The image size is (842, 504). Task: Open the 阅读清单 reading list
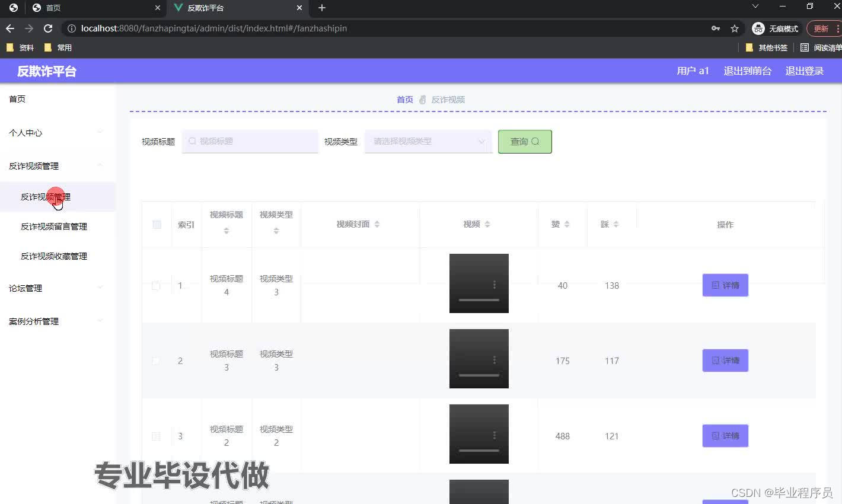[x=821, y=47]
